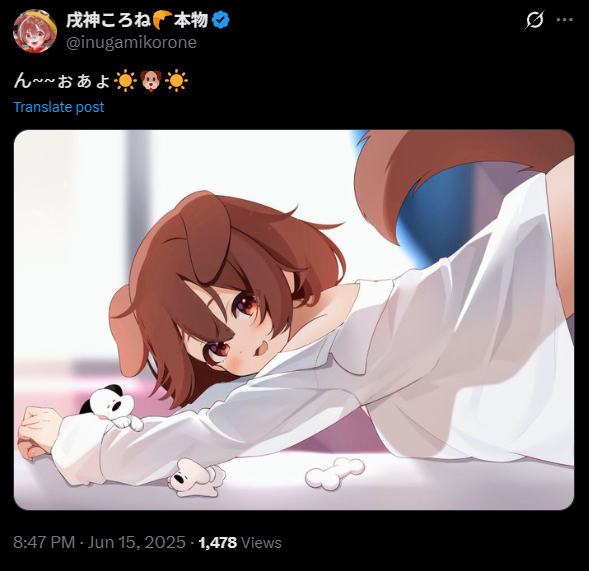Open the attached illustration image
589x571 pixels.
click(294, 320)
